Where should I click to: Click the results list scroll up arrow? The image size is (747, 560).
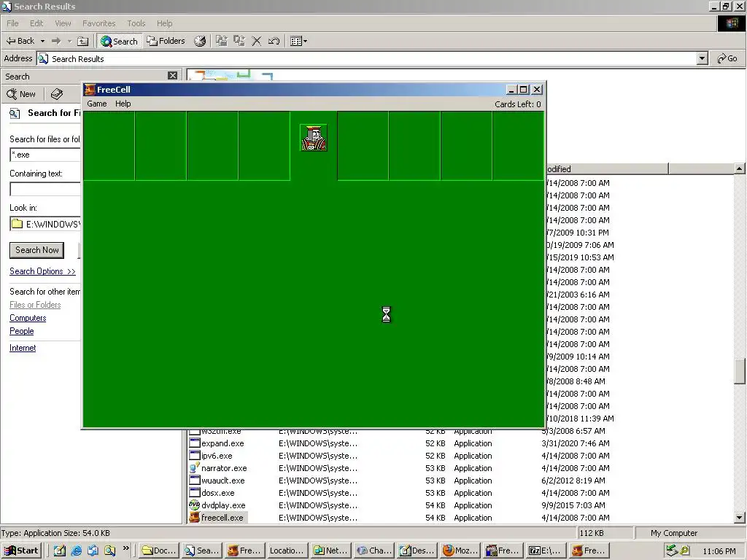point(740,168)
